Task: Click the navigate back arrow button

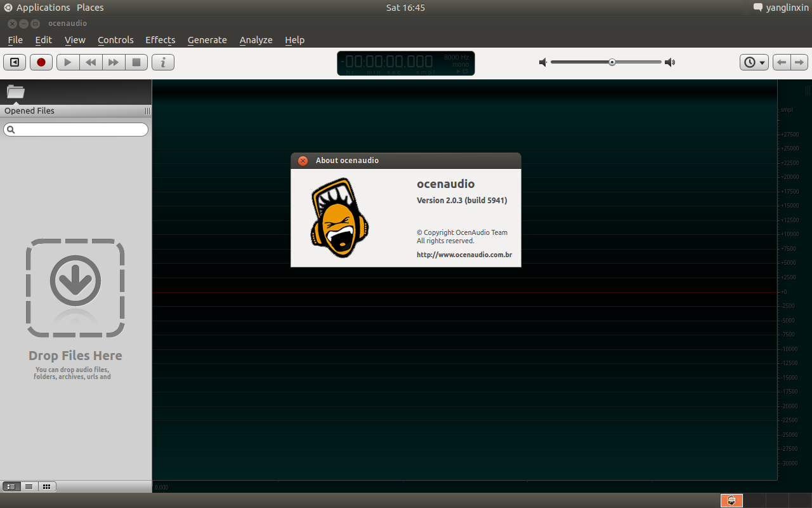Action: pos(782,62)
